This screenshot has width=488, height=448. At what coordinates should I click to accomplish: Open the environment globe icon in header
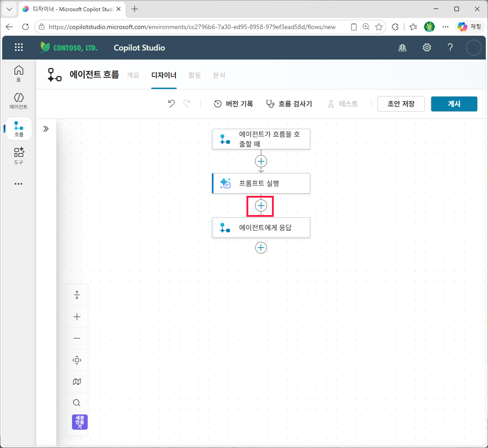point(403,47)
